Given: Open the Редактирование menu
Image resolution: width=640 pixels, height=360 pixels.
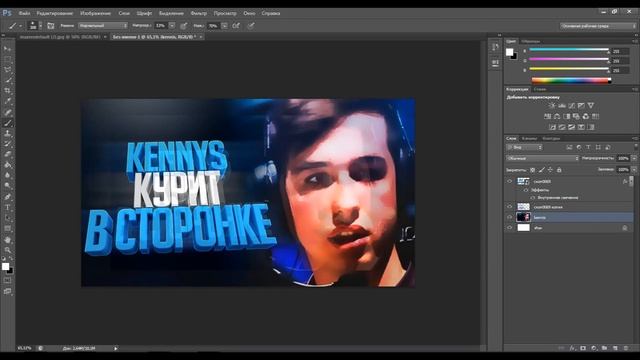Looking at the screenshot, I should tap(55, 13).
